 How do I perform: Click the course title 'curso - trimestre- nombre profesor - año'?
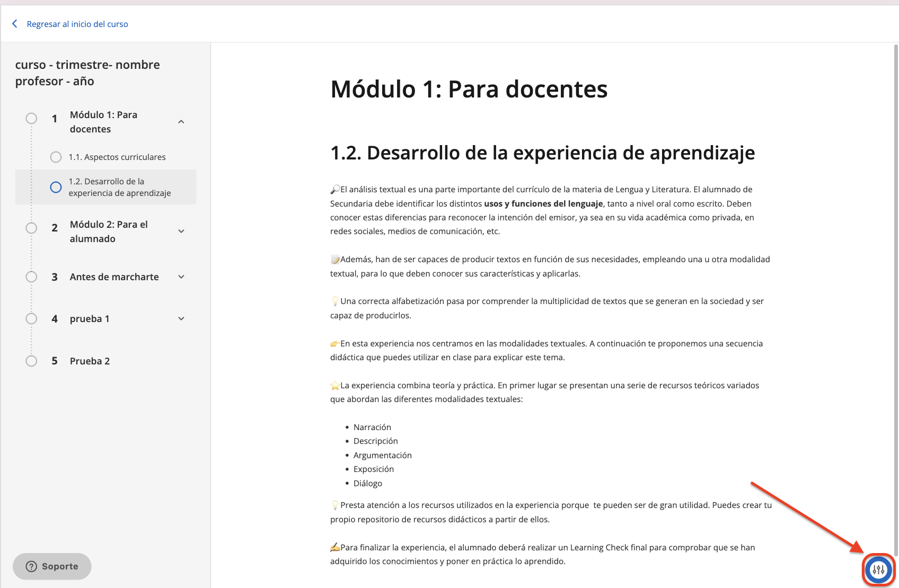click(x=87, y=73)
